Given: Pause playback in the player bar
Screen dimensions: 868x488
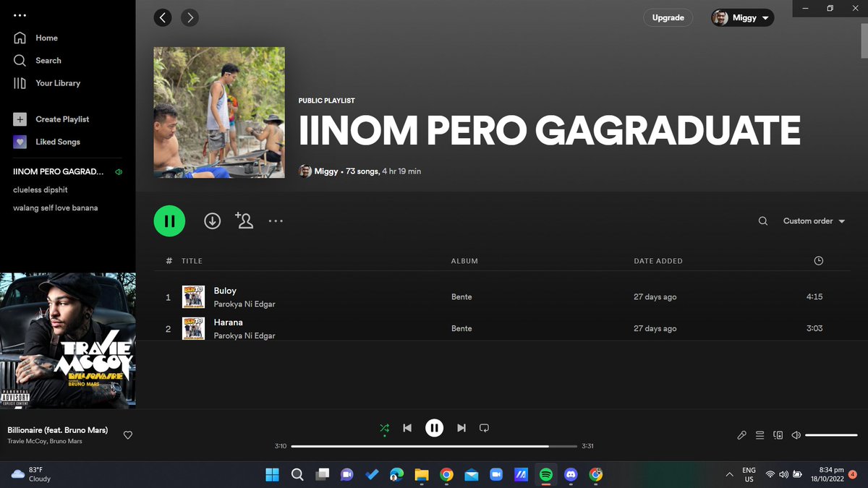Looking at the screenshot, I should [434, 428].
